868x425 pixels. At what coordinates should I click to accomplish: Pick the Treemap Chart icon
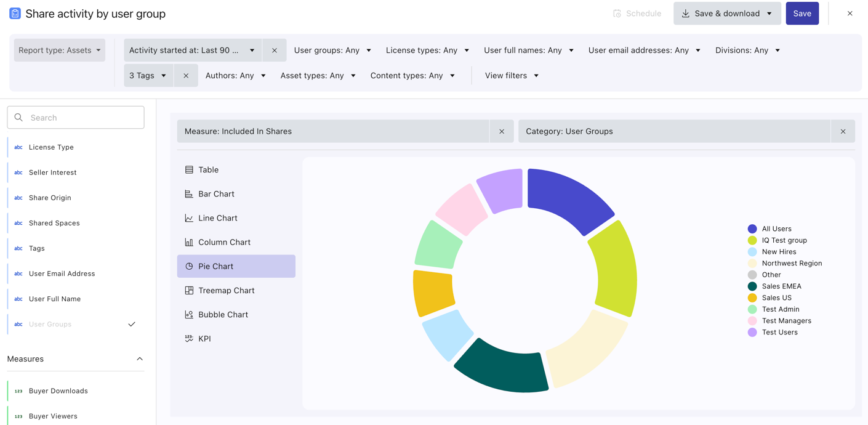click(189, 291)
